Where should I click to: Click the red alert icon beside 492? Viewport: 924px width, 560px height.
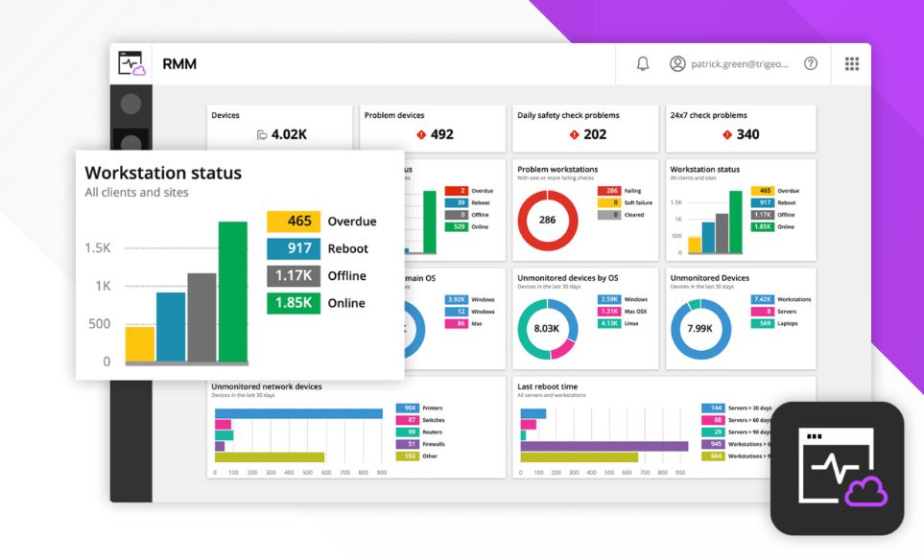(x=421, y=135)
